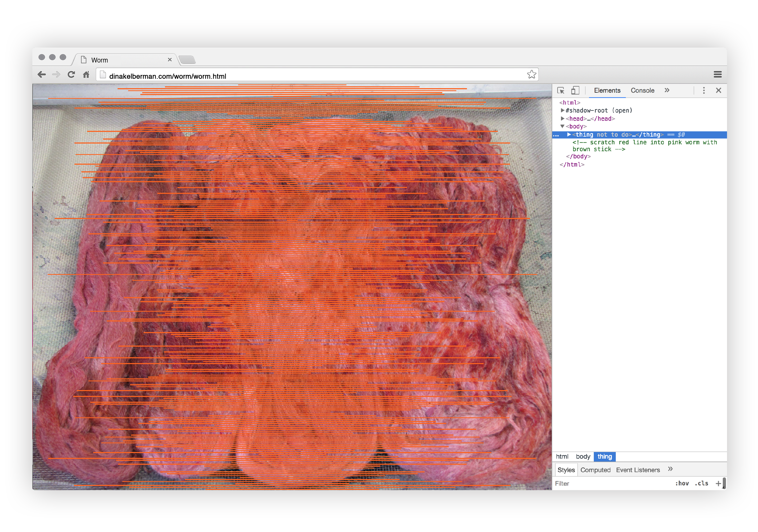Image resolution: width=758 pixels, height=532 pixels.
Task: Open Chrome hamburger menu
Action: pos(717,75)
